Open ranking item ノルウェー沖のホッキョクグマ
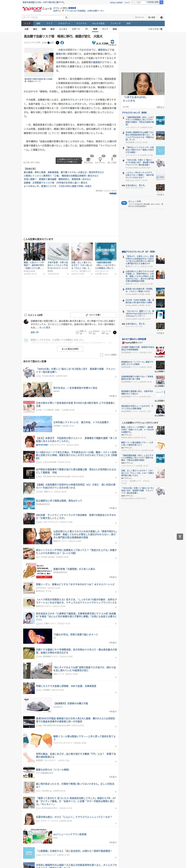The image size is (186, 868). click(143, 176)
